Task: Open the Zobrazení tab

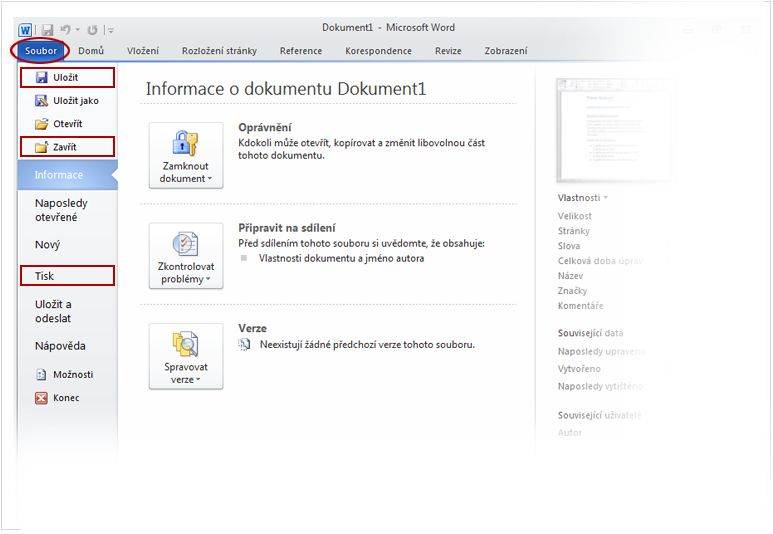Action: (506, 50)
